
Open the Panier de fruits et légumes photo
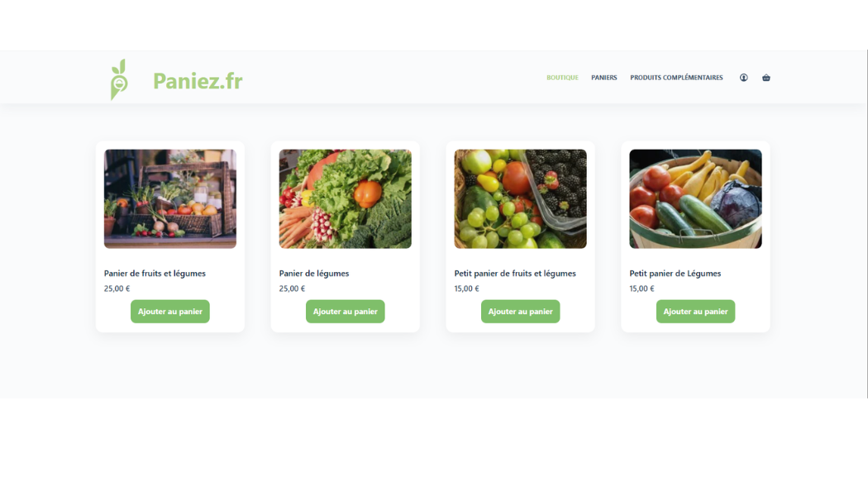click(170, 198)
